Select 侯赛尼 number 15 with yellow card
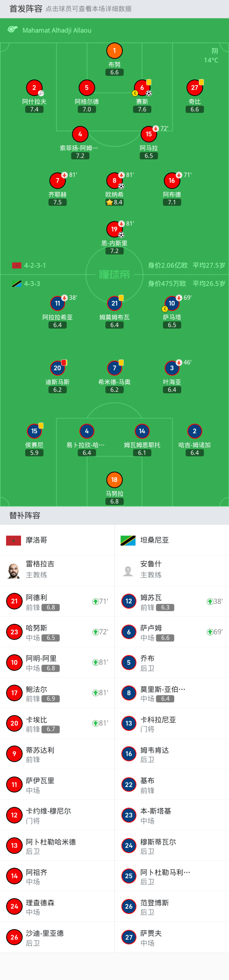Screen dimensions: 229x980 34,431
